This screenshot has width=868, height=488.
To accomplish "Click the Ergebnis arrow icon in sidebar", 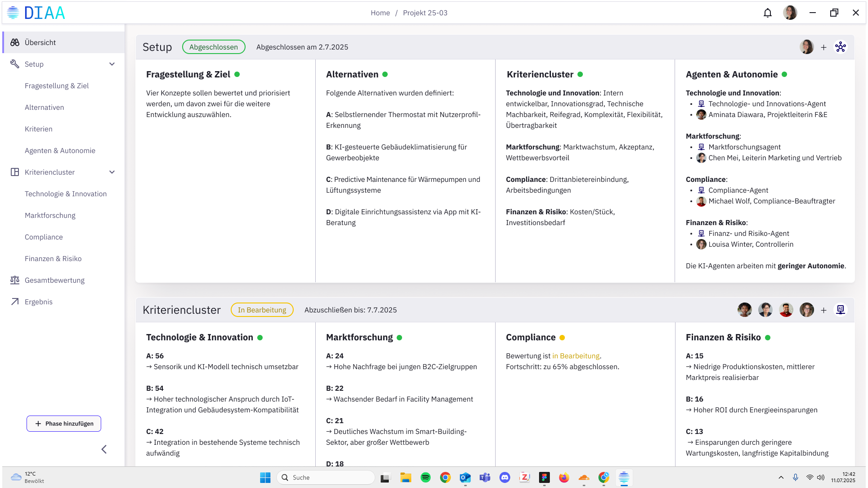I will (15, 302).
